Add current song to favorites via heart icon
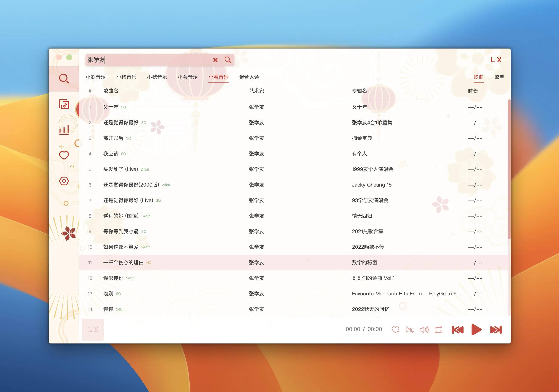 click(396, 330)
